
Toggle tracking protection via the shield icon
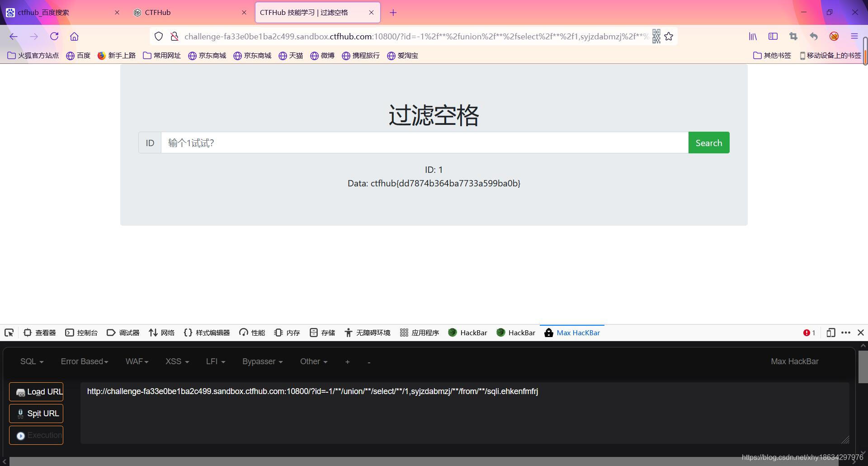pos(159,36)
